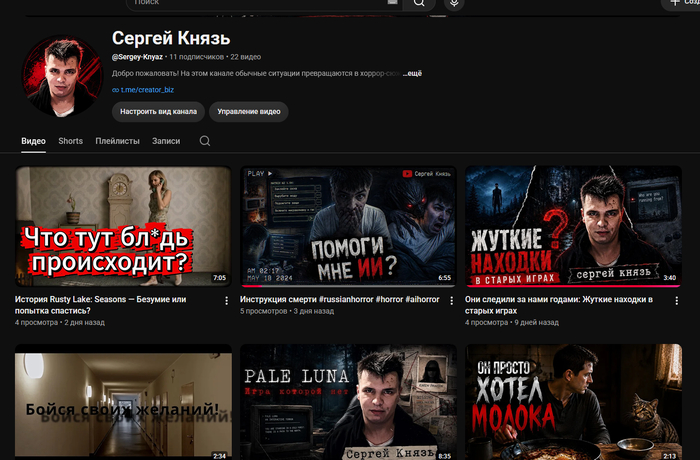Open thumbnail 'Что тут бл*дь происходит?'
The image size is (700, 460).
point(123,226)
